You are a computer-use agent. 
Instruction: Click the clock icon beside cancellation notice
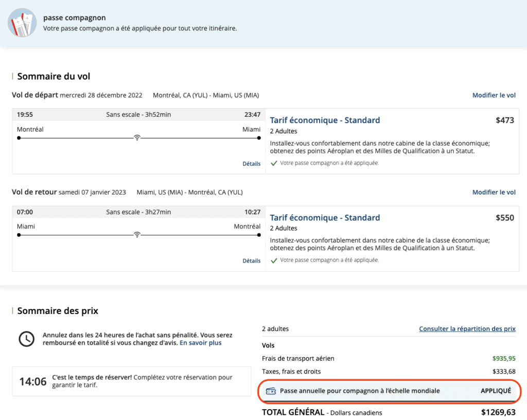pos(27,338)
